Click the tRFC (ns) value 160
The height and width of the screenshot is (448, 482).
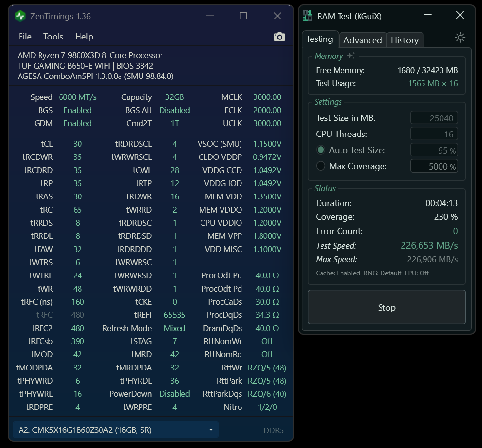[x=78, y=302]
